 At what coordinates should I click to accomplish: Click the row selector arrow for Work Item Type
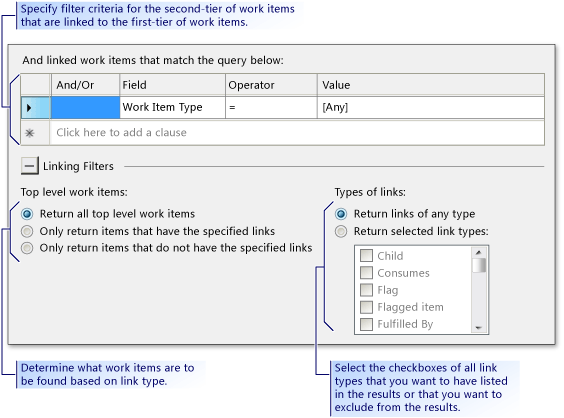pyautogui.click(x=35, y=108)
